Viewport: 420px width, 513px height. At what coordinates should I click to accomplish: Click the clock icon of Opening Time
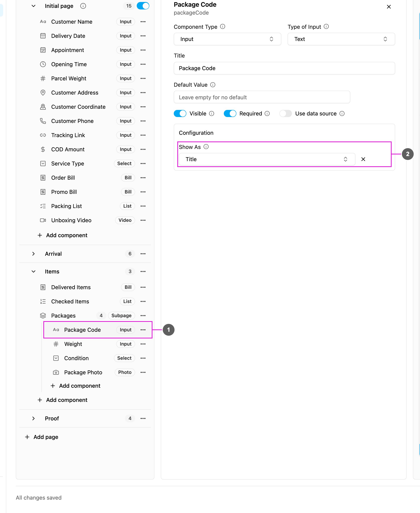pos(43,64)
